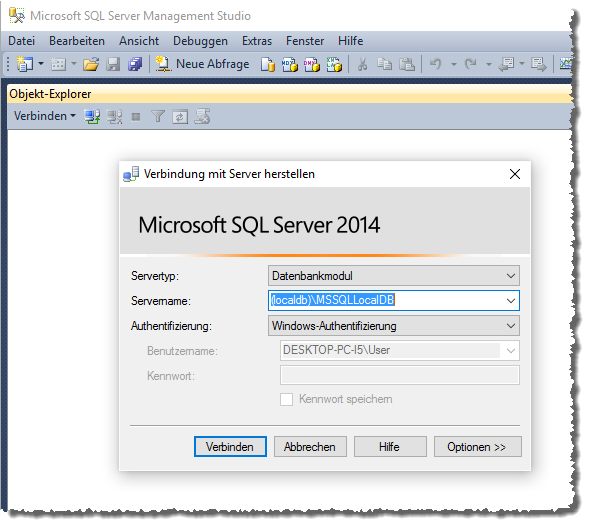Click the Refresh icon in Objekt-Explorer
This screenshot has height=528, width=591.
tap(180, 117)
